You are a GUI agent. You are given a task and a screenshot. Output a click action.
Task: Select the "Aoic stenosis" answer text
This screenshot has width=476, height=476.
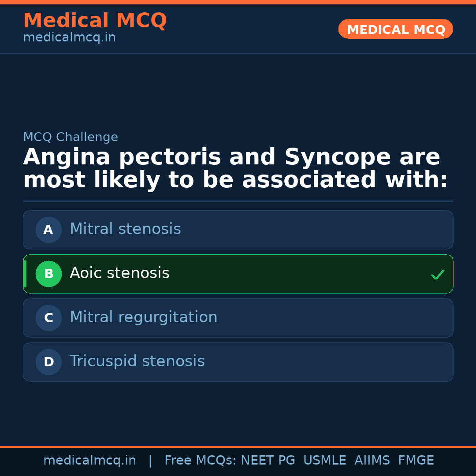[119, 273]
